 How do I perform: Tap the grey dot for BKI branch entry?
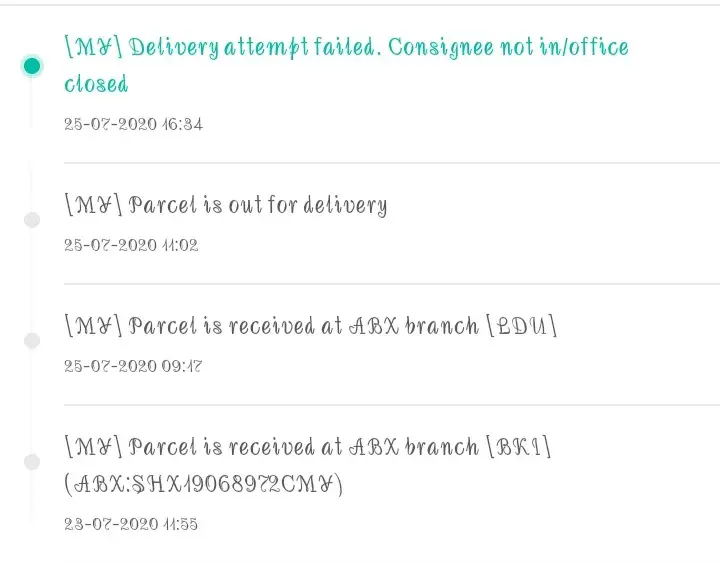32,462
